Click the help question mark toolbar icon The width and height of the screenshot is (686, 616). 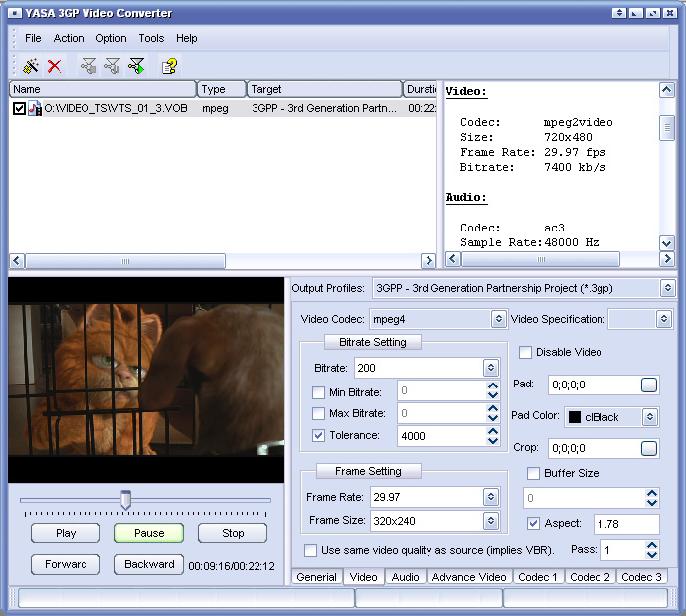click(x=169, y=66)
